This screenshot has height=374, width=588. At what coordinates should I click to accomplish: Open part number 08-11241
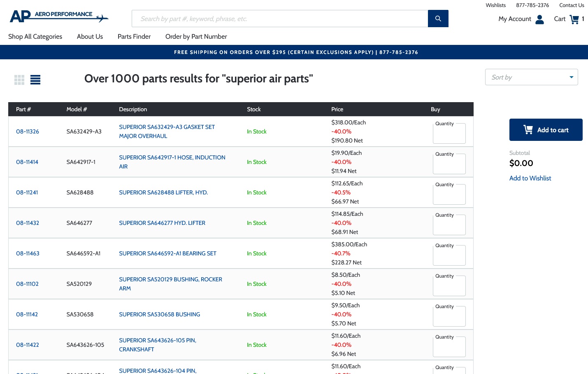point(27,193)
